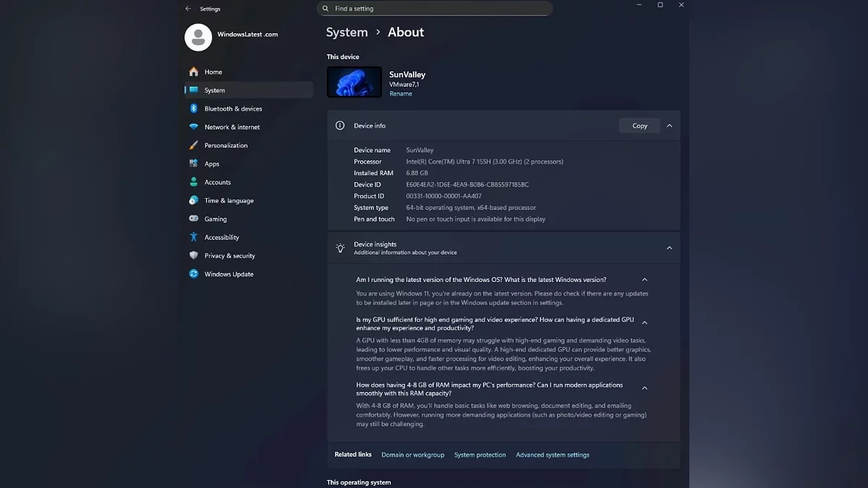The height and width of the screenshot is (488, 868).
Task: Click the System type value text
Action: click(x=471, y=207)
